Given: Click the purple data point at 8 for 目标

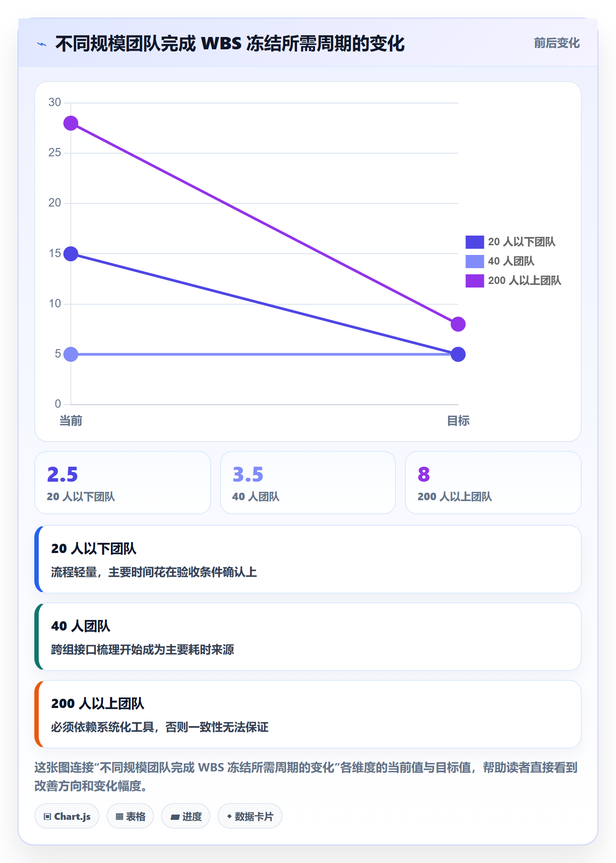Looking at the screenshot, I should click(x=458, y=324).
